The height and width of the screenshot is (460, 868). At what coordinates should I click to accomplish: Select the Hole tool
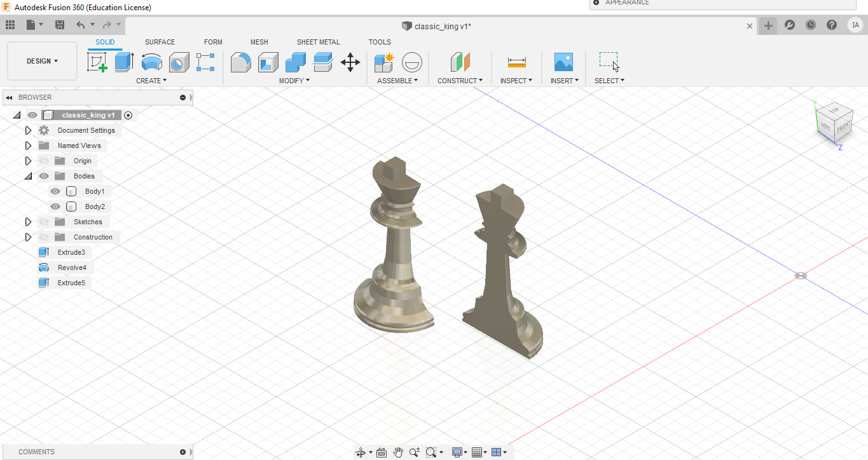click(179, 62)
